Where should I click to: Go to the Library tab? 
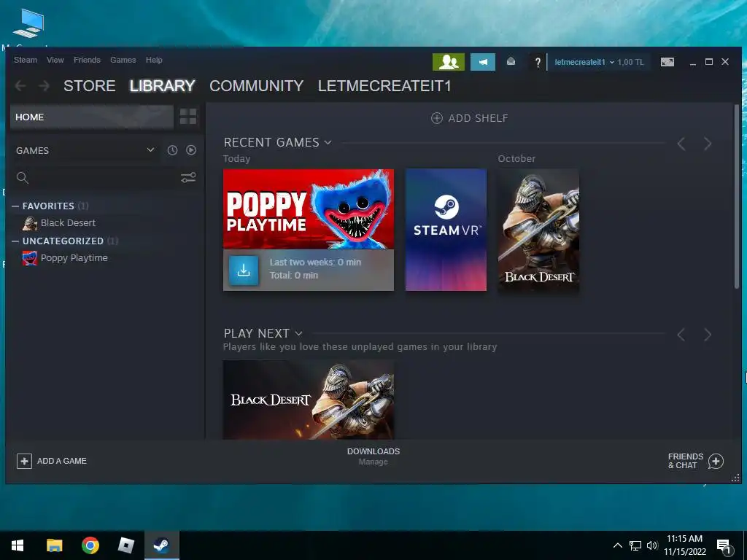click(x=163, y=86)
